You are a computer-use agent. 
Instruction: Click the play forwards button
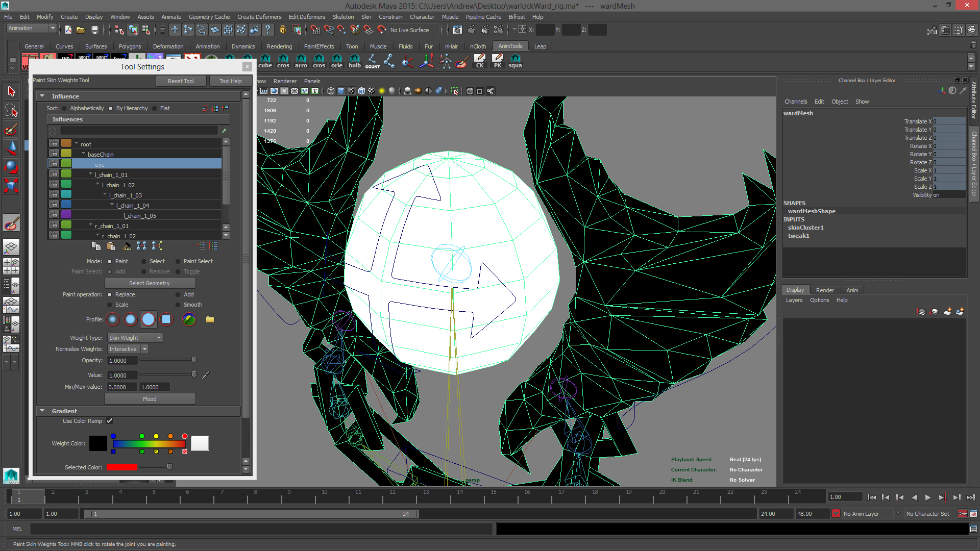(928, 497)
